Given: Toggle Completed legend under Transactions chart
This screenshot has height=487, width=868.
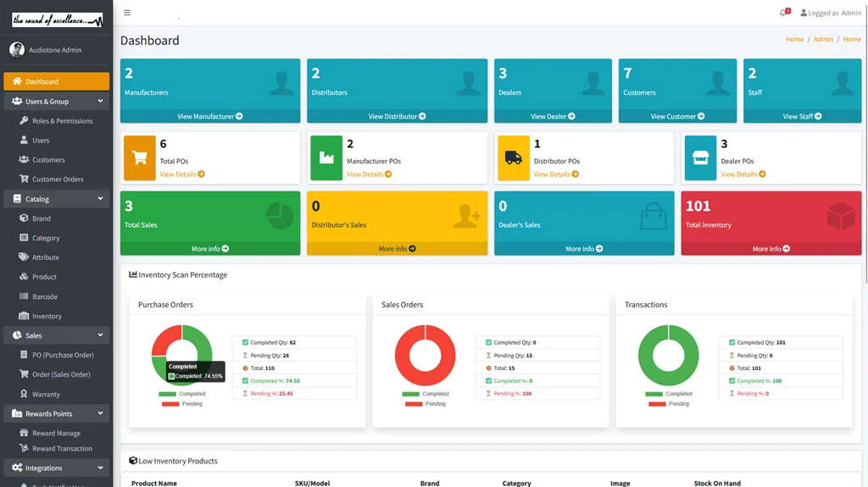Looking at the screenshot, I should 669,394.
